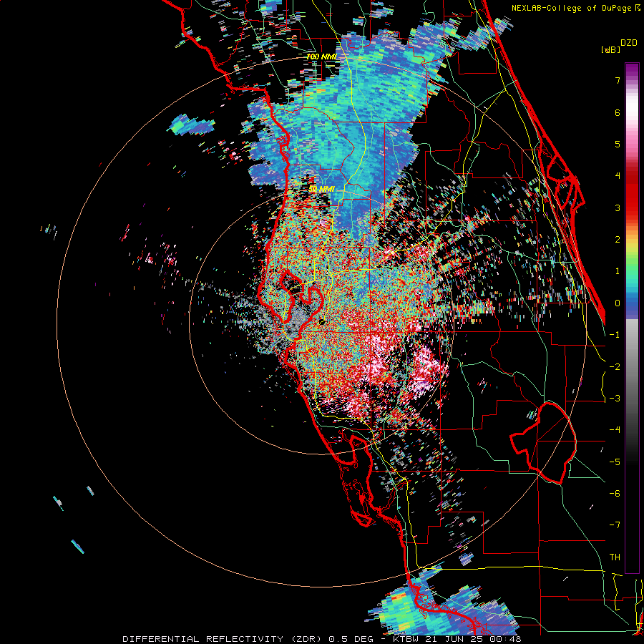This screenshot has width=644, height=644.
Task: Click the 5 value on the color scale
Action: point(618,144)
